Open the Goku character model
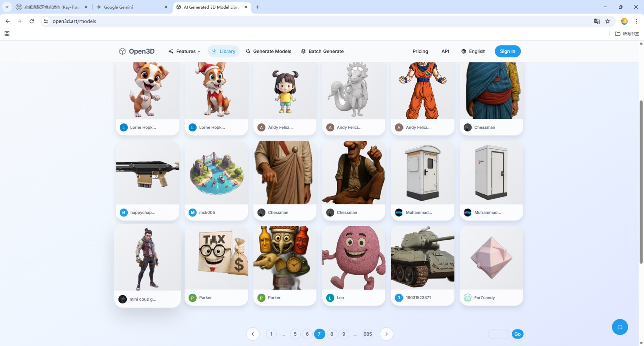 tap(423, 91)
